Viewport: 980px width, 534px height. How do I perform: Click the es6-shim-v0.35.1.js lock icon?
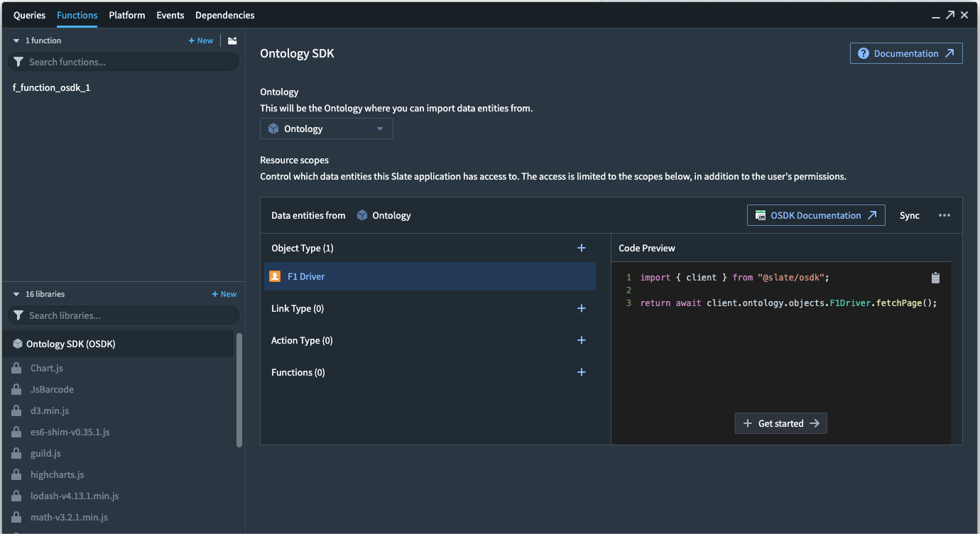pos(16,432)
